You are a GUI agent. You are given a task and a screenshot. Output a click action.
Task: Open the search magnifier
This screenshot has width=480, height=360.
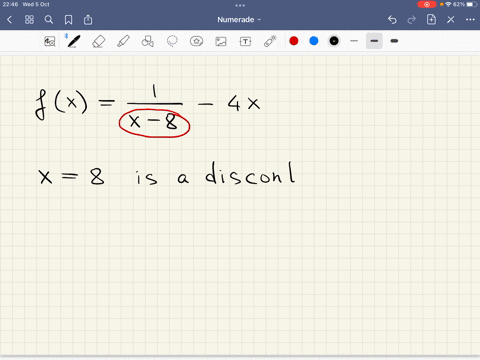(x=49, y=20)
